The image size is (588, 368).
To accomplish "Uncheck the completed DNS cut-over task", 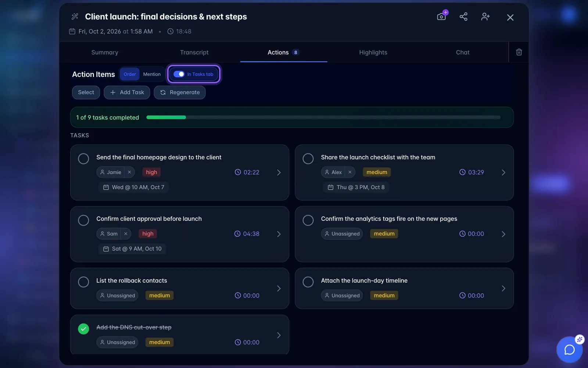I will (x=83, y=329).
